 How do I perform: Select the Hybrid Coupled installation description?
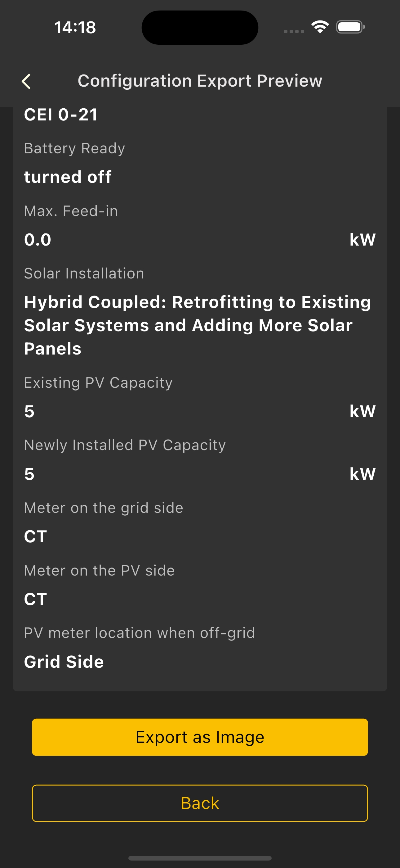tap(197, 325)
